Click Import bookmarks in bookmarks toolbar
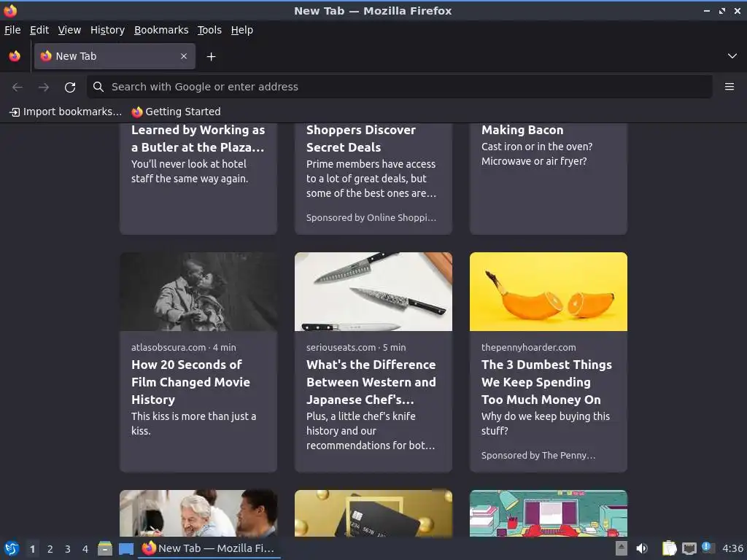 click(66, 112)
